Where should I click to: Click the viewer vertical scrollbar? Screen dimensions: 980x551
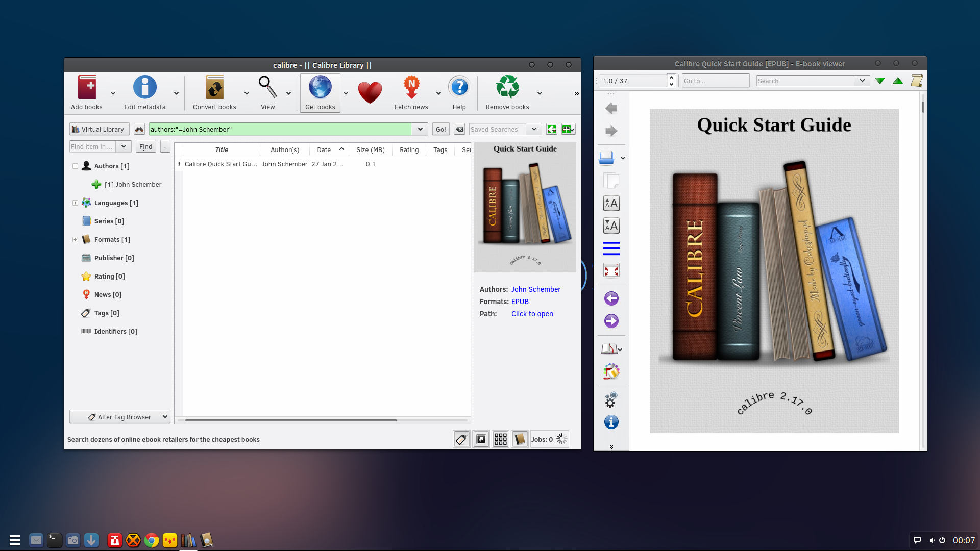(x=923, y=107)
